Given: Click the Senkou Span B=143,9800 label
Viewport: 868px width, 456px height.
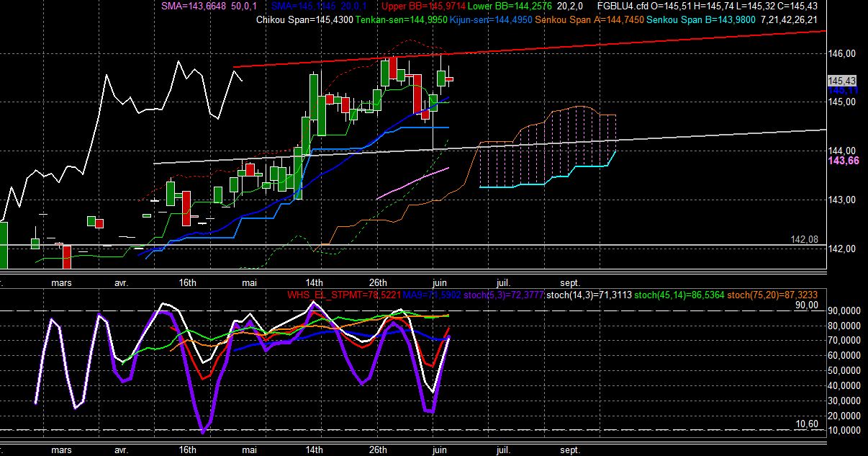Looking at the screenshot, I should (x=701, y=19).
